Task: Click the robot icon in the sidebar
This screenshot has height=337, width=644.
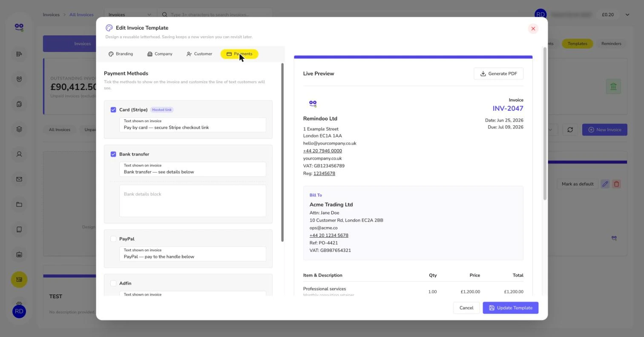Action: 19,254
